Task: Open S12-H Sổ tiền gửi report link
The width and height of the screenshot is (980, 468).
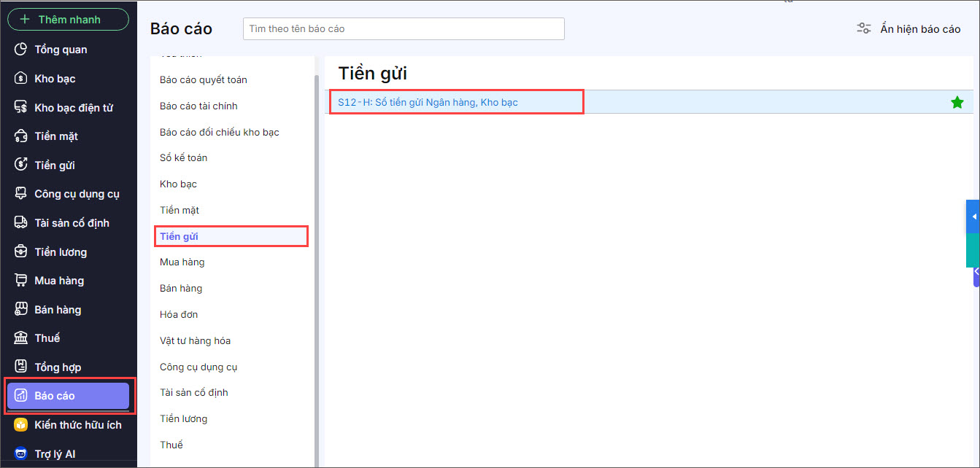Action: pyautogui.click(x=428, y=102)
